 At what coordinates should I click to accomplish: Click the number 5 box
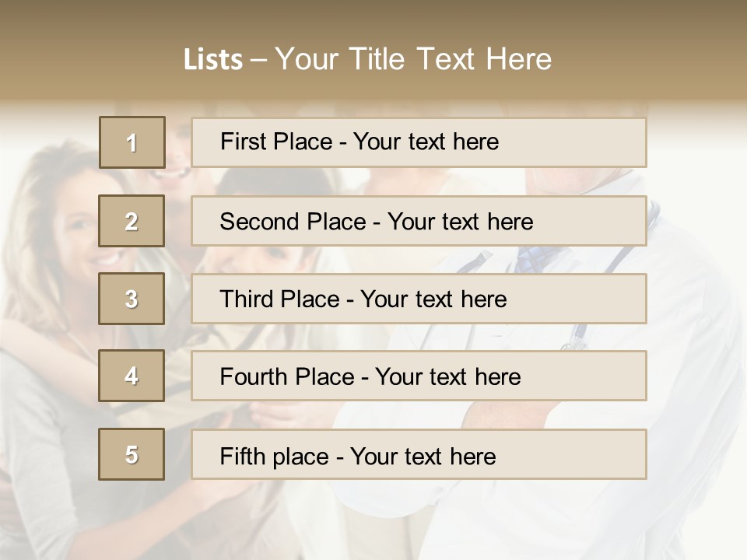132,454
